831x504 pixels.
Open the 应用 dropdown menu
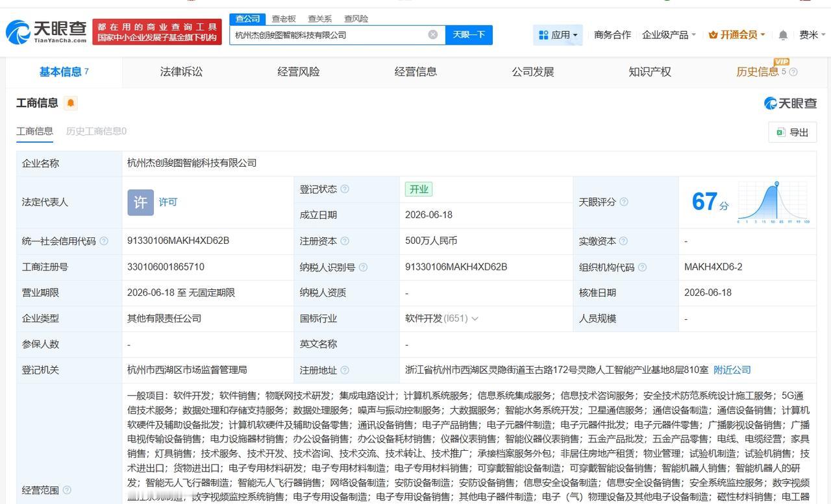558,34
